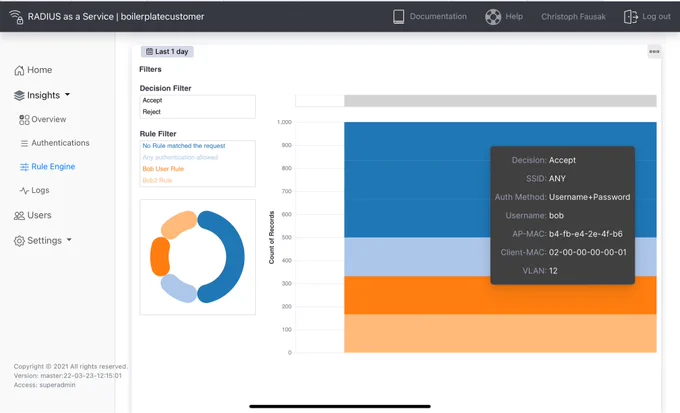Click the Rule Filter heading
This screenshot has height=413, width=680.
158,134
